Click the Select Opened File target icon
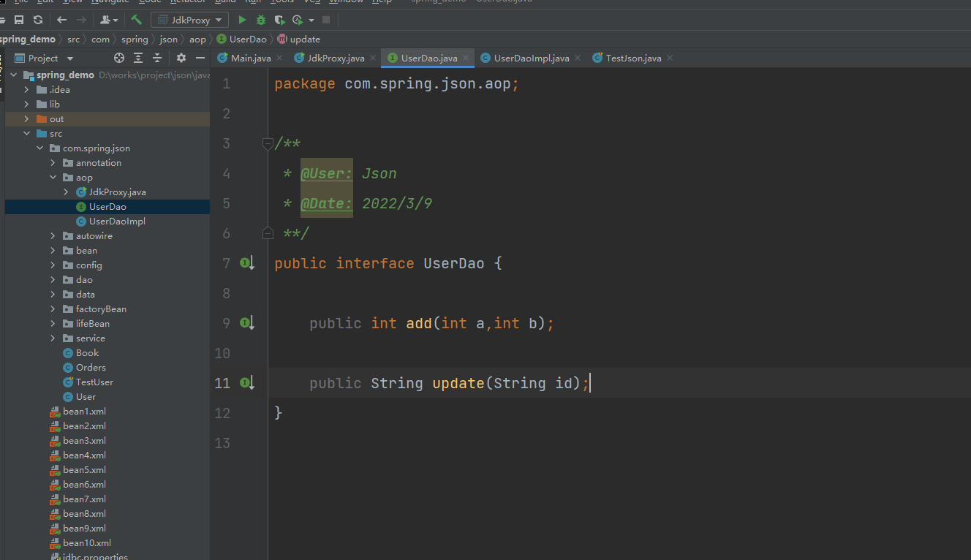971x560 pixels. pyautogui.click(x=119, y=58)
